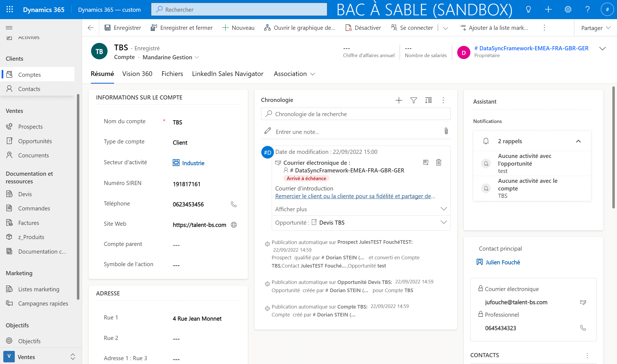Open Prospects in the sidebar
Image resolution: width=617 pixels, height=364 pixels.
[38, 127]
